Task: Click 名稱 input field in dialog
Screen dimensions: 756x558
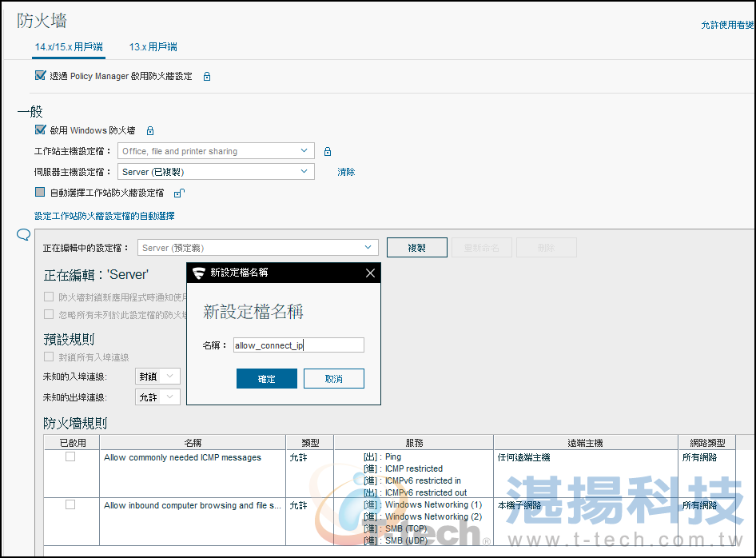Action: [299, 345]
